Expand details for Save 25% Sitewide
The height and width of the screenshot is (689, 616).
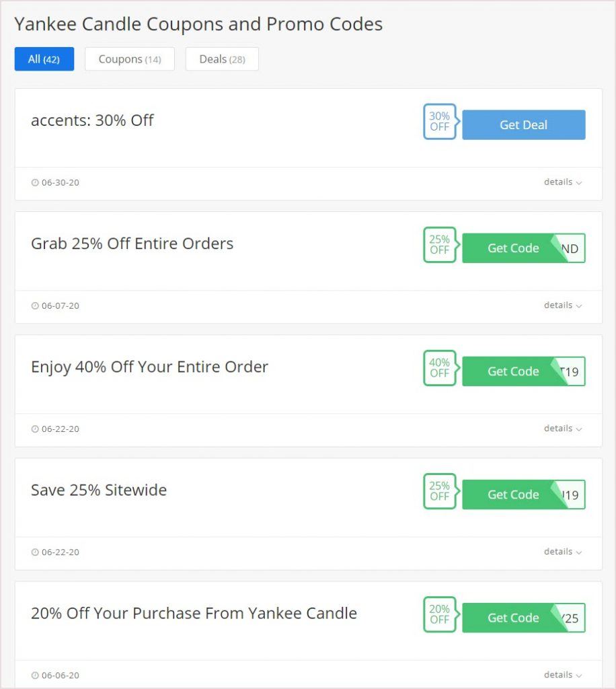tap(563, 551)
